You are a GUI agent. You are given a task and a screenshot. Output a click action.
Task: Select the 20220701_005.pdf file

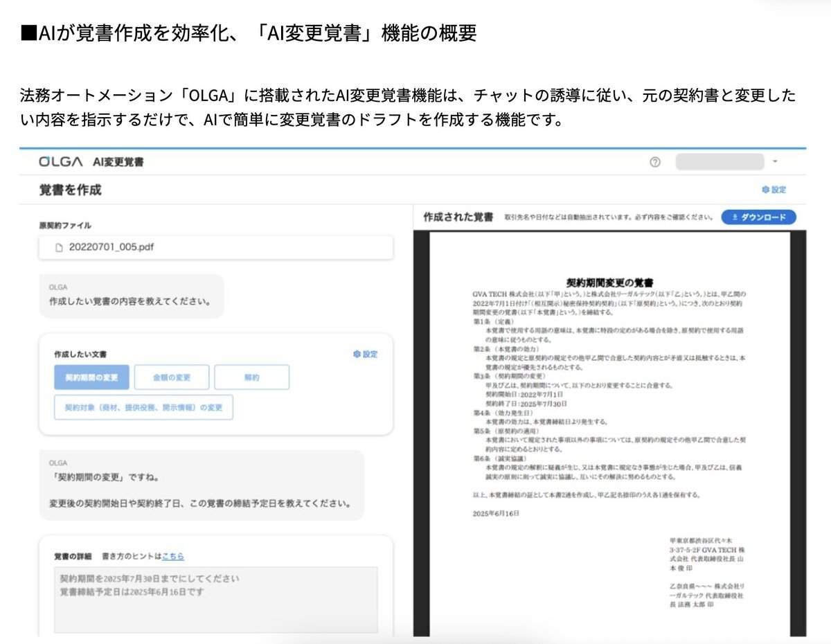216,247
